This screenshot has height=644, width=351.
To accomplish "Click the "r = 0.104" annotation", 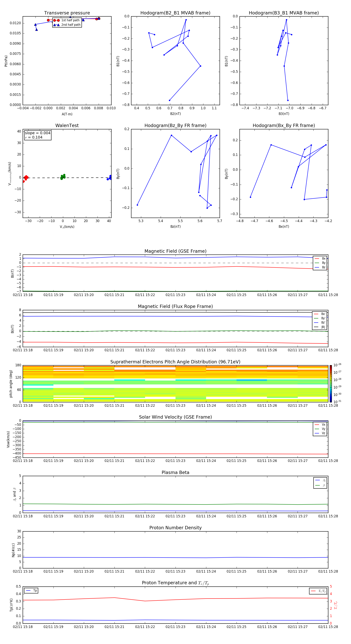I will (34, 138).
